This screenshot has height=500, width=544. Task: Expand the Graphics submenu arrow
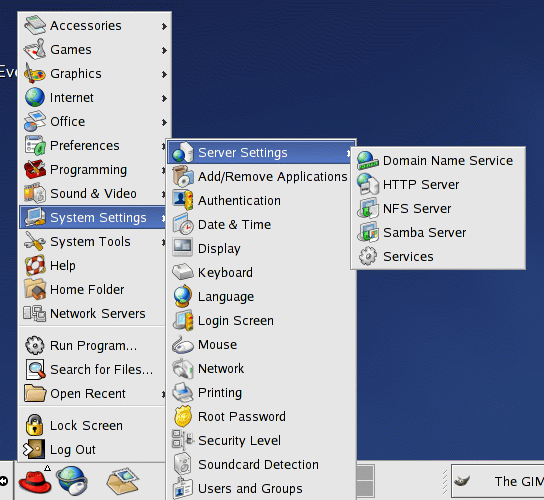coord(164,74)
